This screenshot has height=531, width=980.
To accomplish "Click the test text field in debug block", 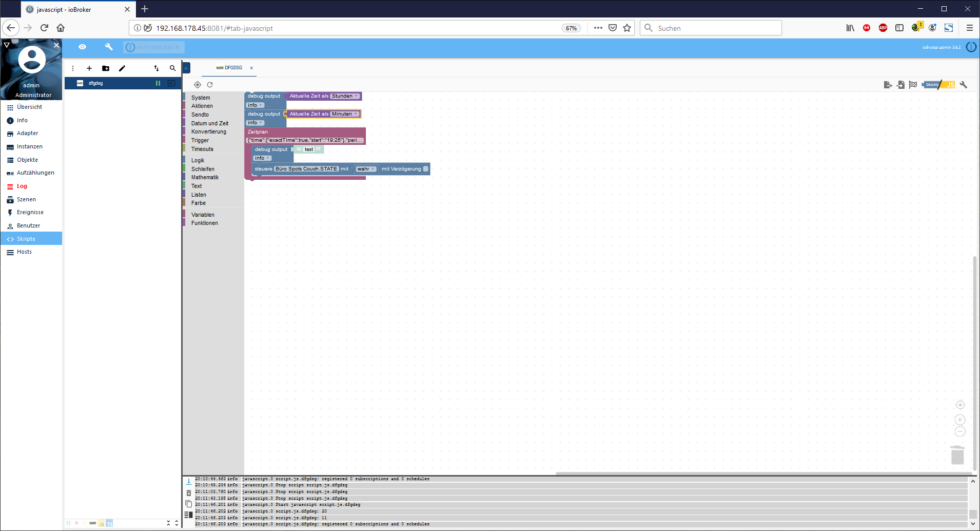I will [309, 149].
